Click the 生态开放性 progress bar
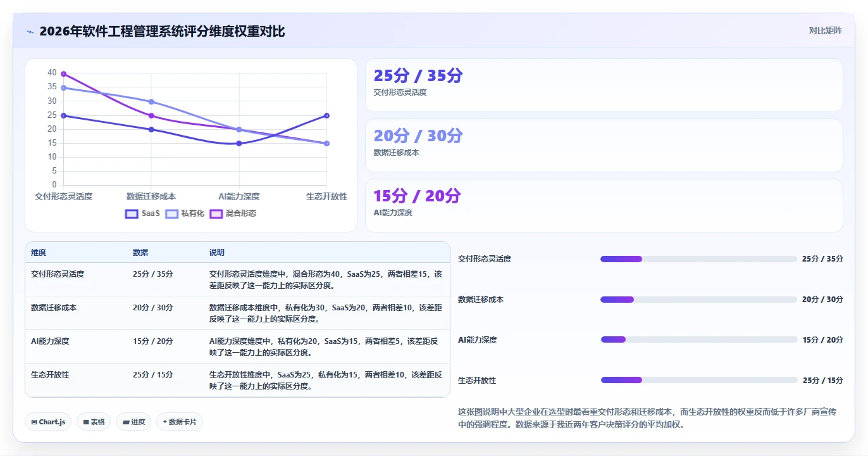 [x=698, y=380]
